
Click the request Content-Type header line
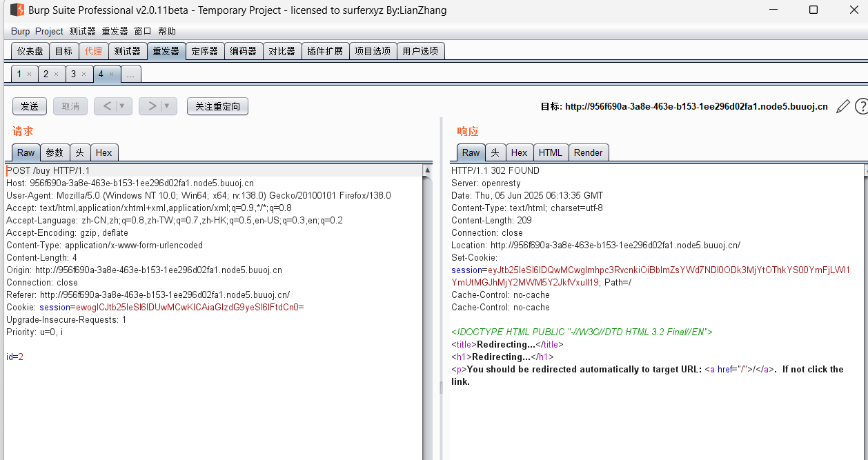coord(104,245)
